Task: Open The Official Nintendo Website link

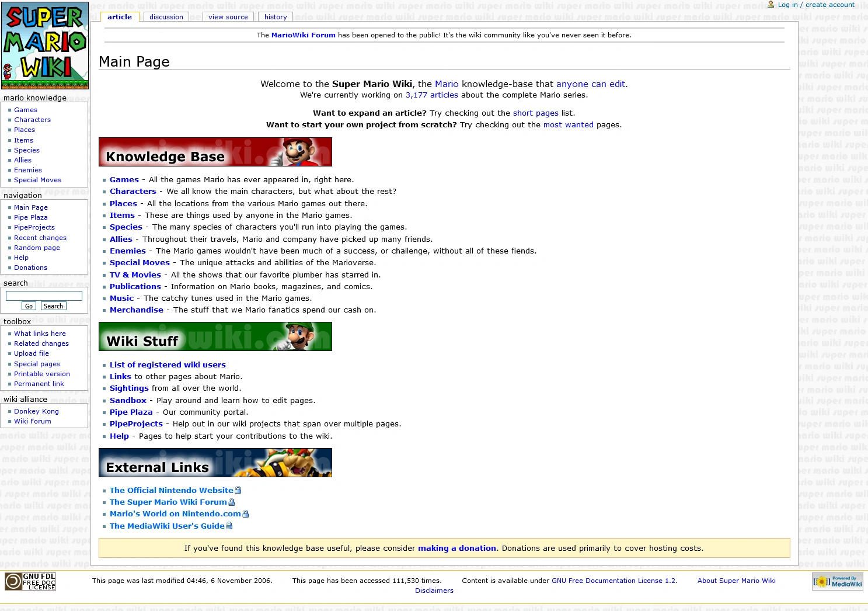Action: (x=172, y=491)
